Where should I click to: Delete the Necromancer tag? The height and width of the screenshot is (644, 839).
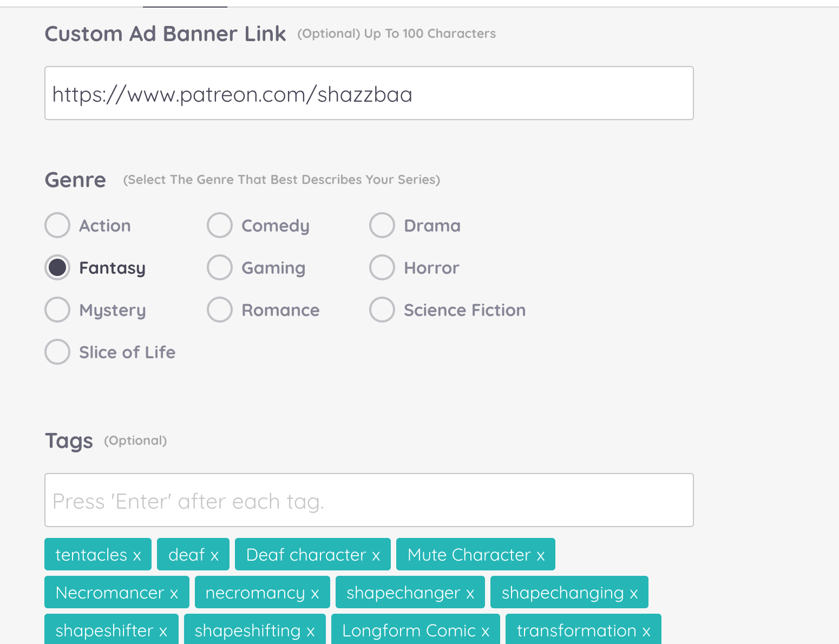point(174,594)
